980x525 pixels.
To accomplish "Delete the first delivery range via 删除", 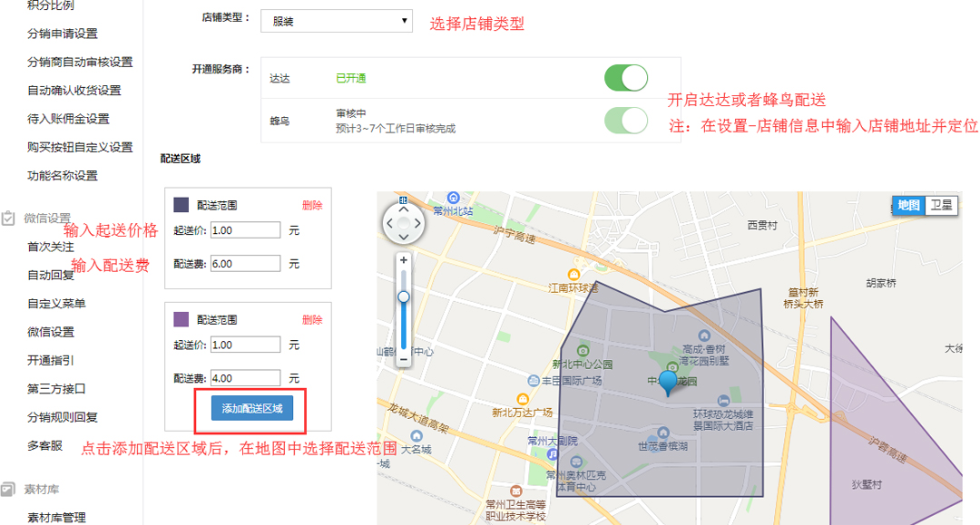I will [x=312, y=205].
